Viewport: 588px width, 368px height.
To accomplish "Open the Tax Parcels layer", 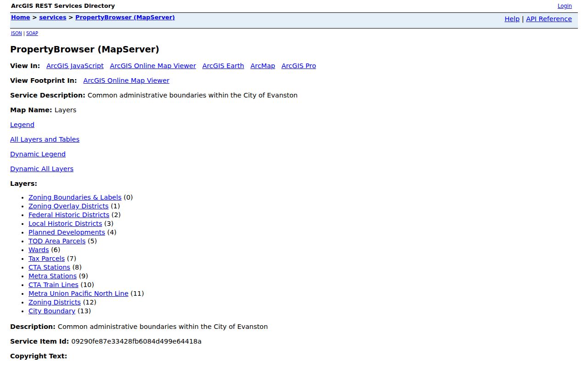I will (x=46, y=259).
